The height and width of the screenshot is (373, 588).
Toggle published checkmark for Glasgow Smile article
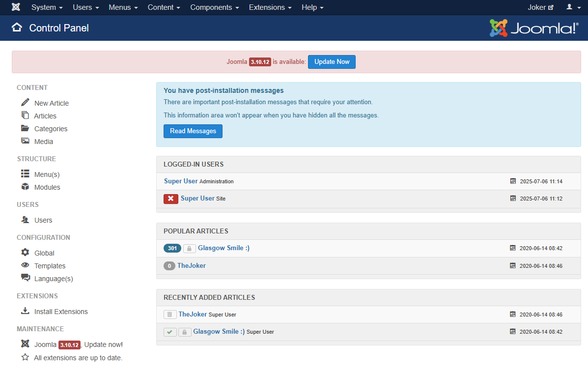pos(169,332)
